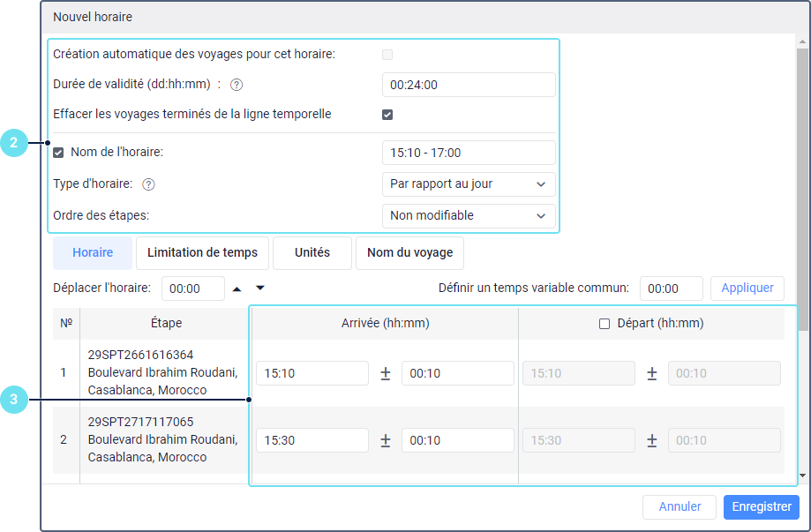
Task: Click step 1 departure time field 15:10
Action: [x=579, y=373]
